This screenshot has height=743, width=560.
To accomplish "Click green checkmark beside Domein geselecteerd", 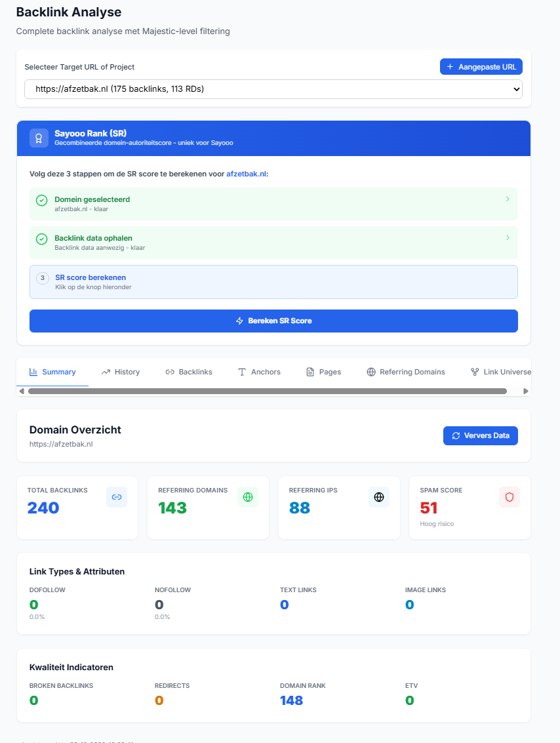I will (x=42, y=201).
